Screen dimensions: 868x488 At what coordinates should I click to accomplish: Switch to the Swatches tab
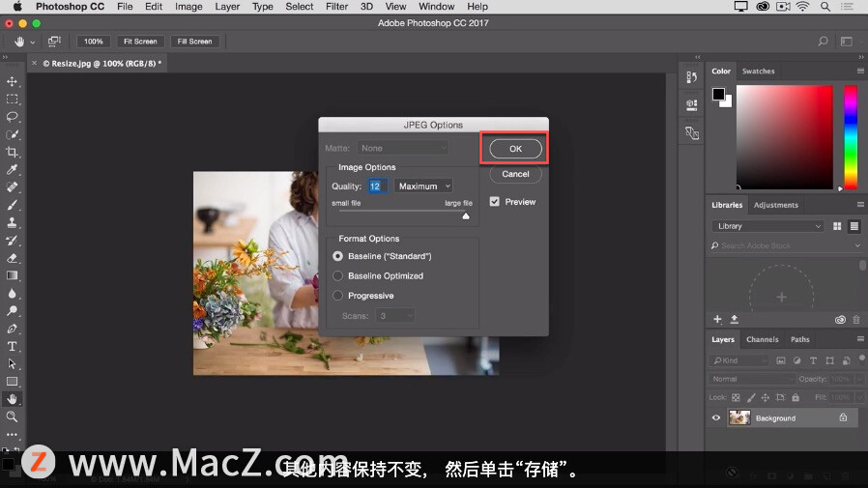pos(759,72)
